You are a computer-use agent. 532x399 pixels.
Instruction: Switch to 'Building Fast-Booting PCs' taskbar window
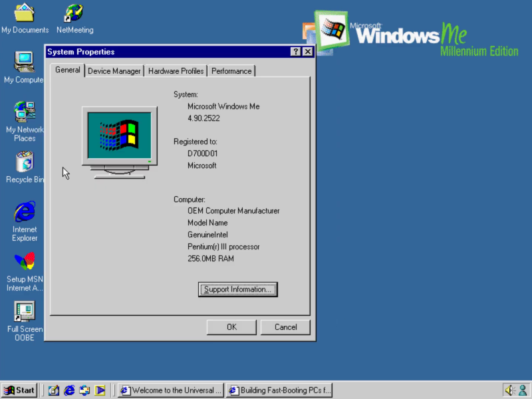pyautogui.click(x=279, y=390)
